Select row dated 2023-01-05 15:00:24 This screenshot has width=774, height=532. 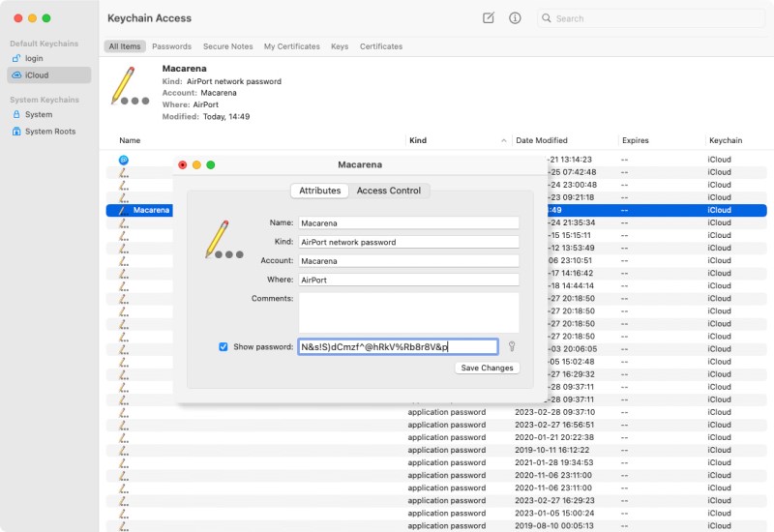pos(436,514)
